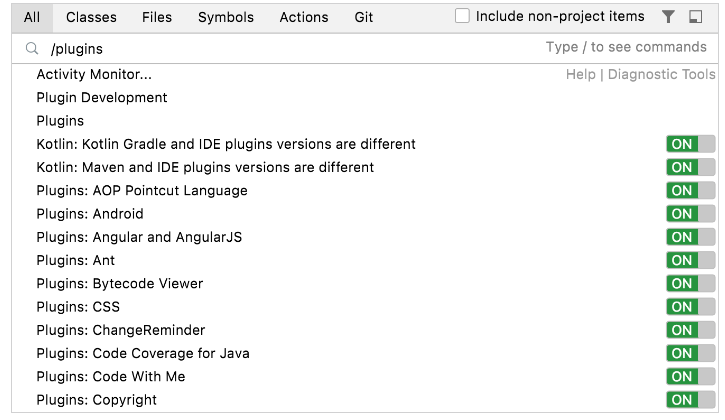The image size is (725, 420).
Task: Select the Plugins: CSS row
Action: pyautogui.click(x=365, y=307)
